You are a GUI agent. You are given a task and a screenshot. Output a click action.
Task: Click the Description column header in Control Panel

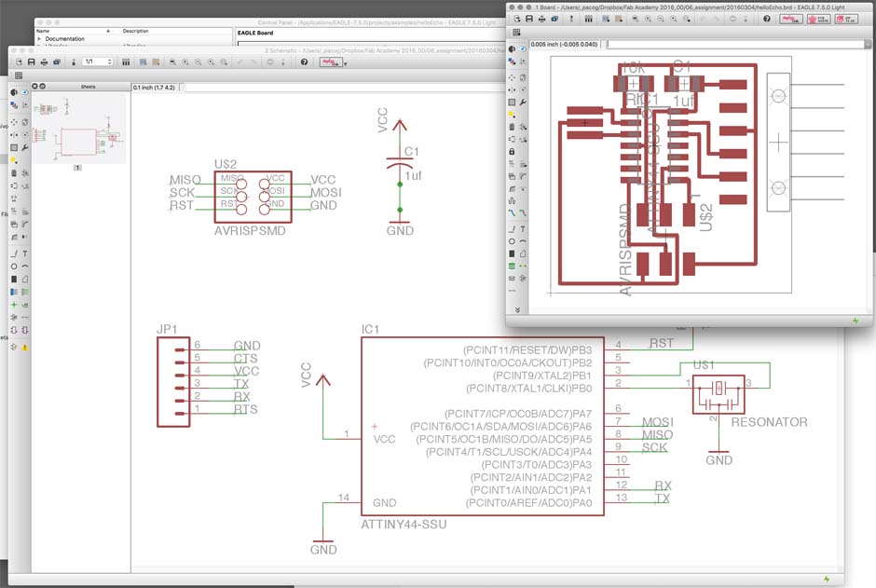coord(136,32)
